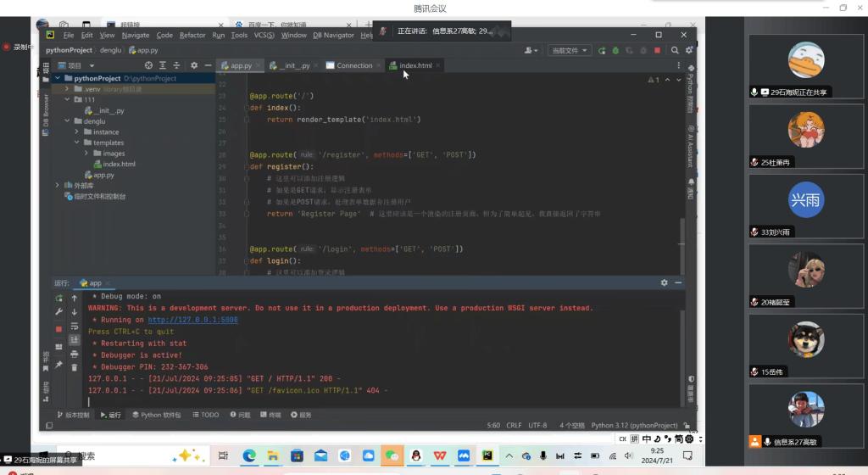Open search everywhere magnifier icon
The image size is (868, 475).
pyautogui.click(x=676, y=51)
